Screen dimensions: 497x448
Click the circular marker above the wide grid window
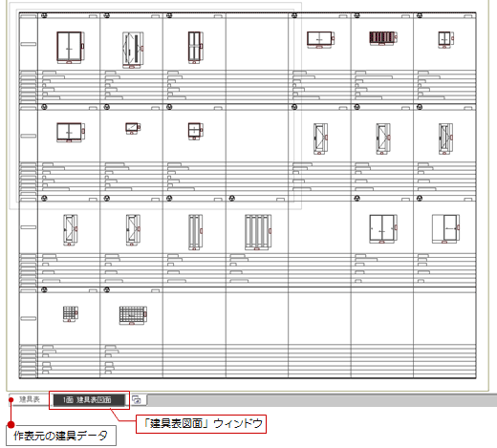click(107, 289)
